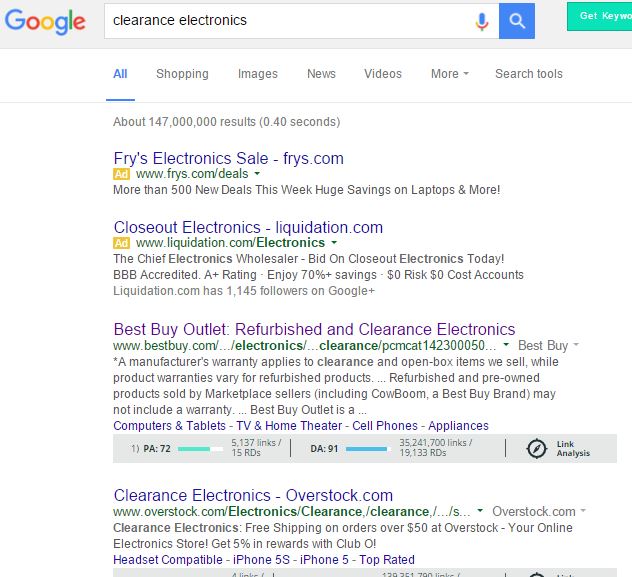Open the Appliances sitelink
632x577 pixels.
click(x=458, y=426)
